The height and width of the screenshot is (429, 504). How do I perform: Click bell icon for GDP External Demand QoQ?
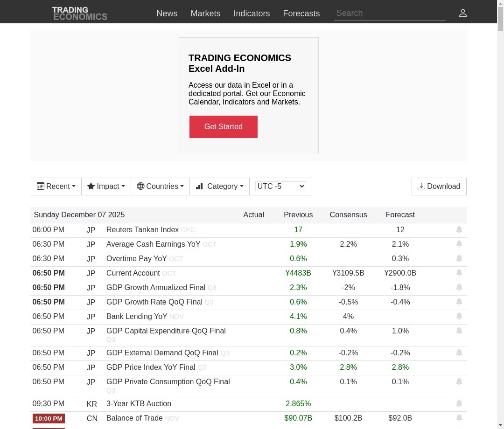(459, 353)
